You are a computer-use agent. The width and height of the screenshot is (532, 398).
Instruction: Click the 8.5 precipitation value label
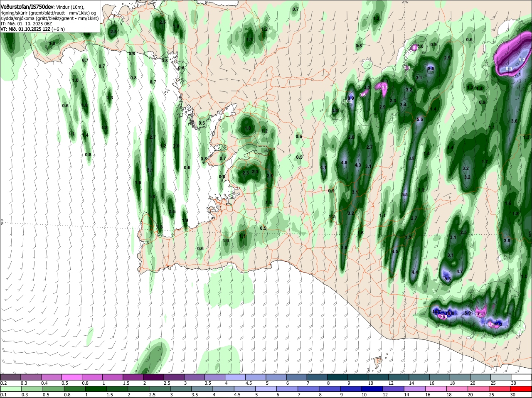tap(431, 69)
